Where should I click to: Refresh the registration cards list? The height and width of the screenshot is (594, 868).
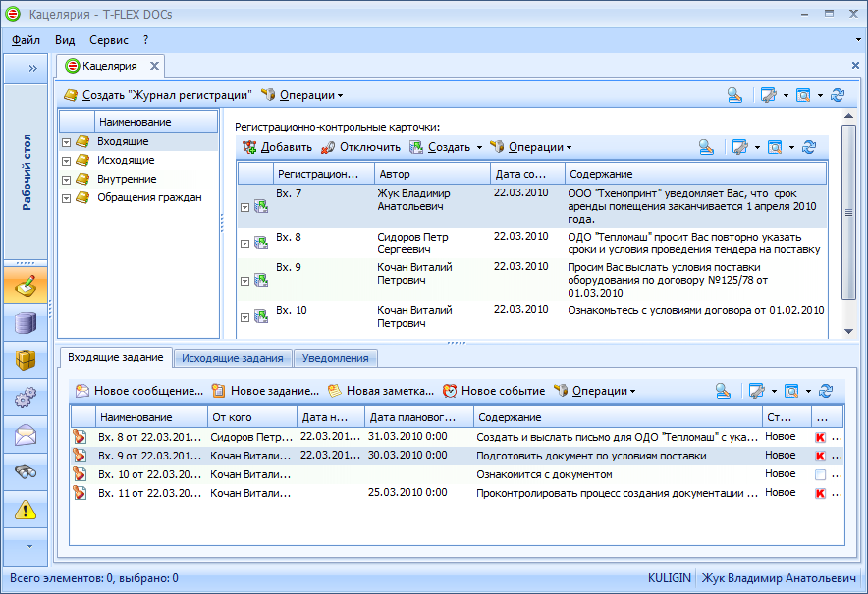(x=809, y=147)
